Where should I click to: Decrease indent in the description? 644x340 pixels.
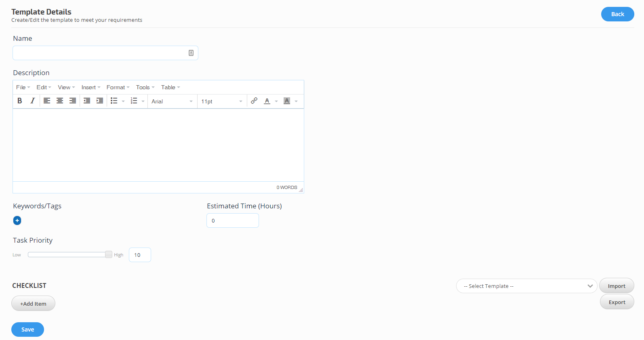tap(87, 101)
